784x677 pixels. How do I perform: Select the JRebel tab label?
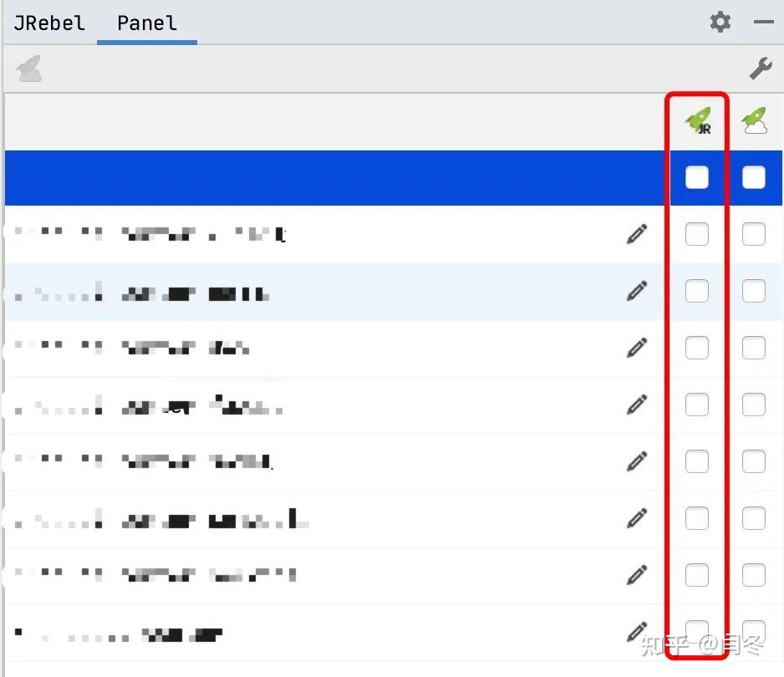49,23
